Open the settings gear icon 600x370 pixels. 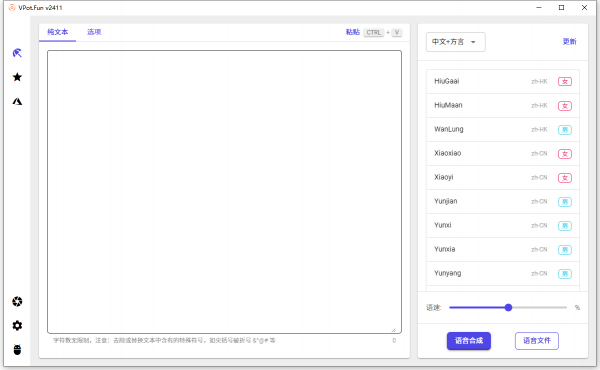tap(17, 326)
